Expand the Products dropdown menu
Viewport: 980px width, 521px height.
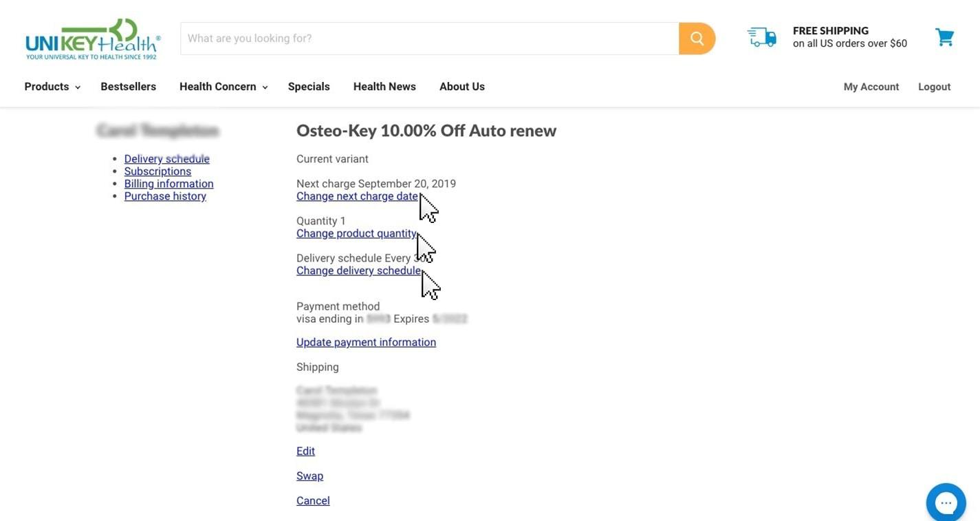(52, 87)
